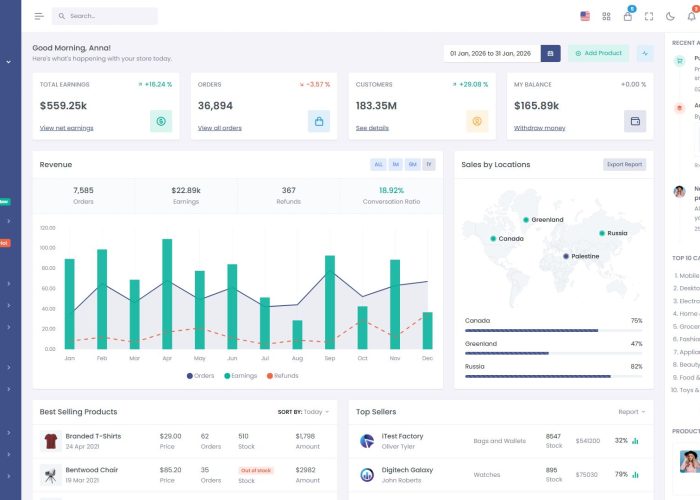
Task: Click the activity pulse icon button
Action: coord(645,53)
